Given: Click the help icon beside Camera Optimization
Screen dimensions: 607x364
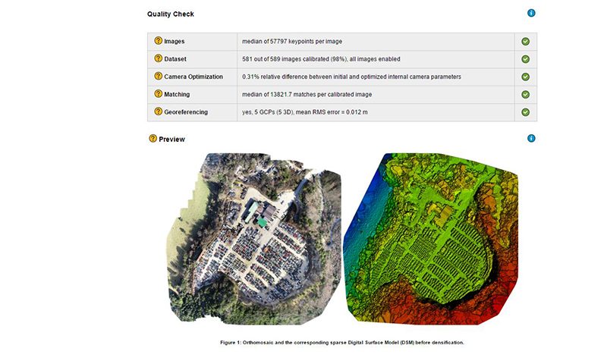Looking at the screenshot, I should pos(159,76).
